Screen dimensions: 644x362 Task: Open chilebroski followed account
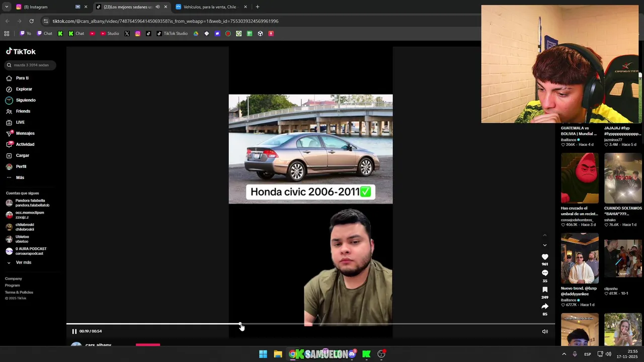pyautogui.click(x=20, y=227)
